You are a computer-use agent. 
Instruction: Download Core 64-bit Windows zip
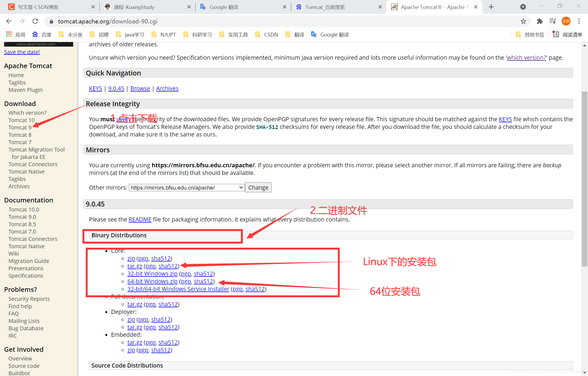(152, 281)
